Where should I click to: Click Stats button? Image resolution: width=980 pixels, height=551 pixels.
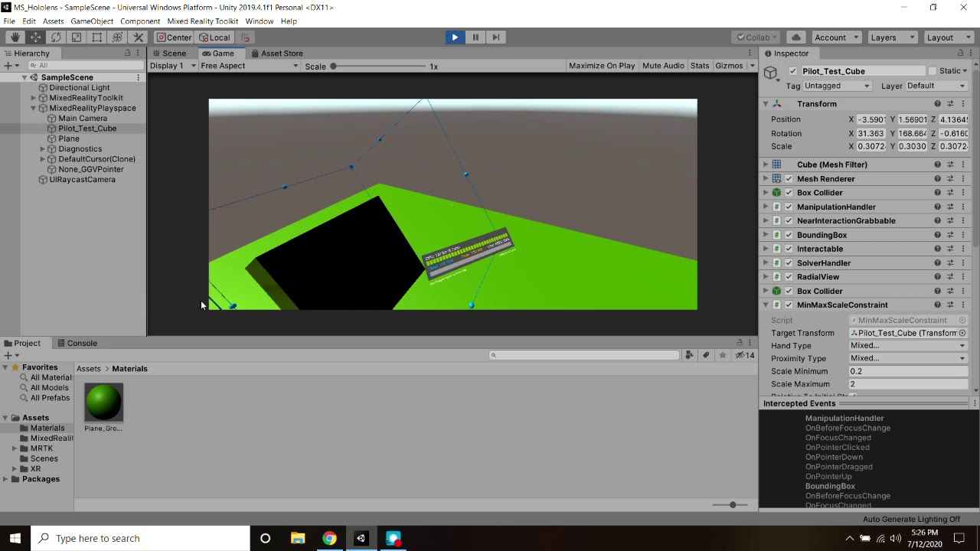click(x=700, y=66)
